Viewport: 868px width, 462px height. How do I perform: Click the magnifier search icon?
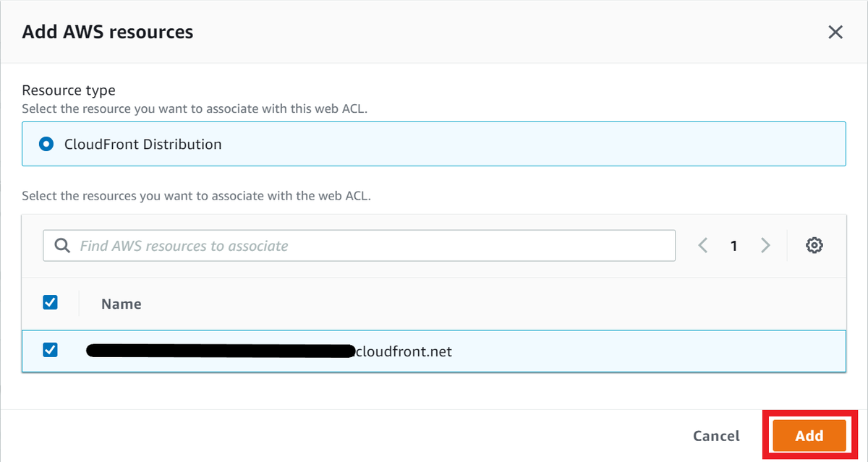click(x=62, y=246)
